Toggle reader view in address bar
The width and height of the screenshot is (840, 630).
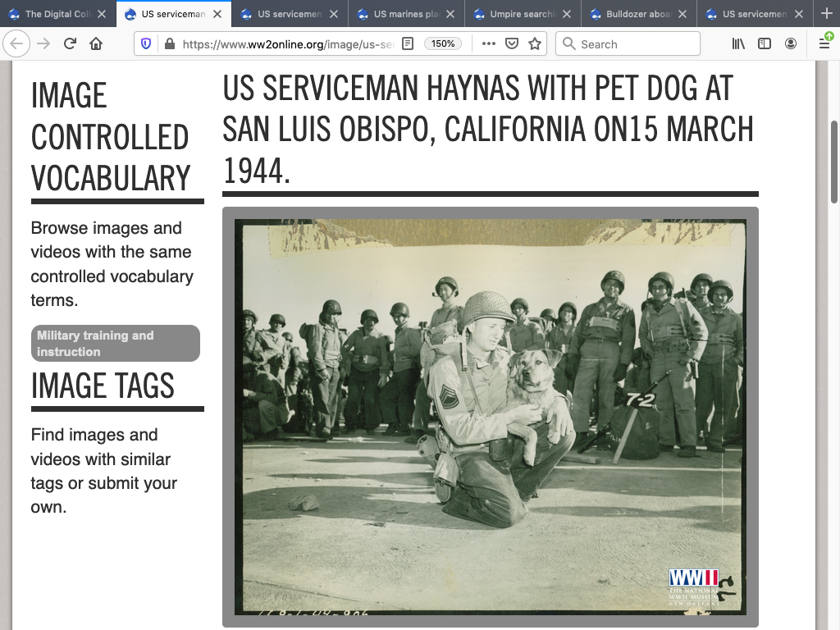408,44
